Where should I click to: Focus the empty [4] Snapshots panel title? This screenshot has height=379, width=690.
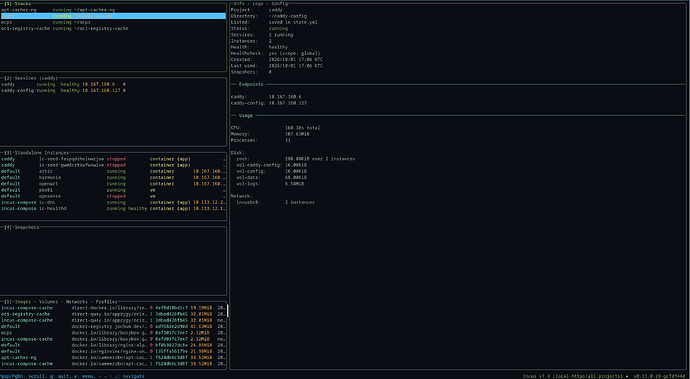coord(22,227)
